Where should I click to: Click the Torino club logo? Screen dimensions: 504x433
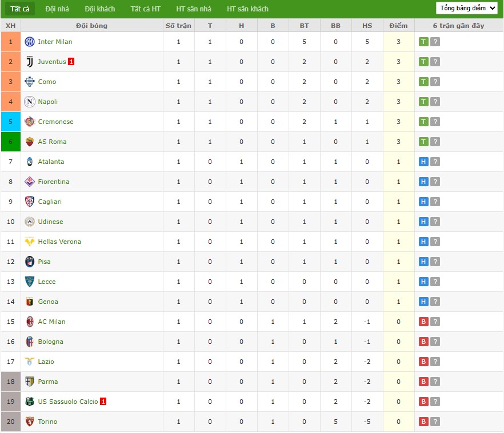coord(30,422)
